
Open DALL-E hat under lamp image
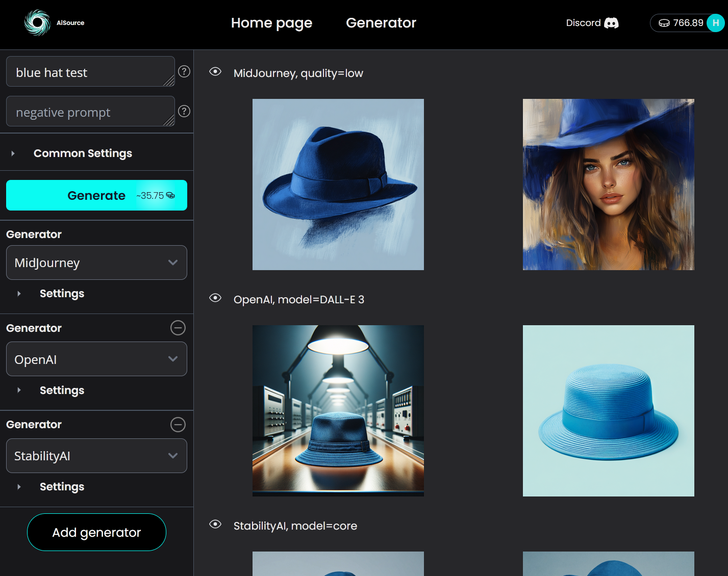coord(338,411)
